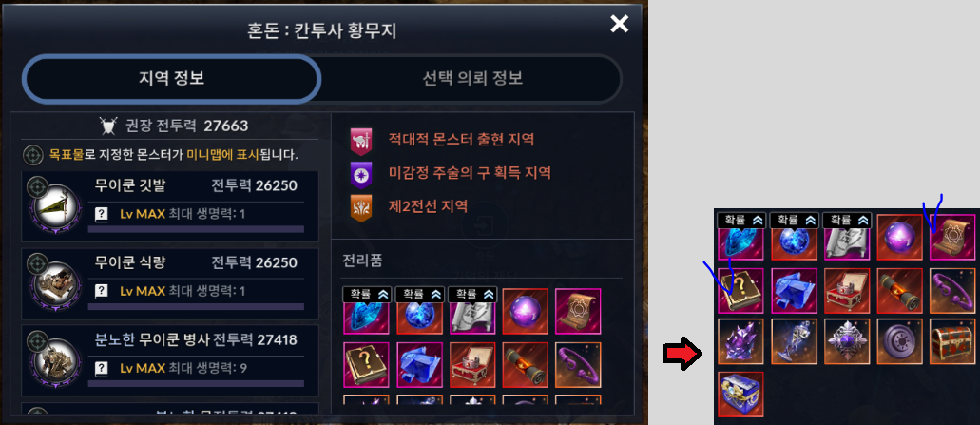The width and height of the screenshot is (980, 425).
Task: Expand the 확률 chevron on blue orb loot
Action: (436, 295)
